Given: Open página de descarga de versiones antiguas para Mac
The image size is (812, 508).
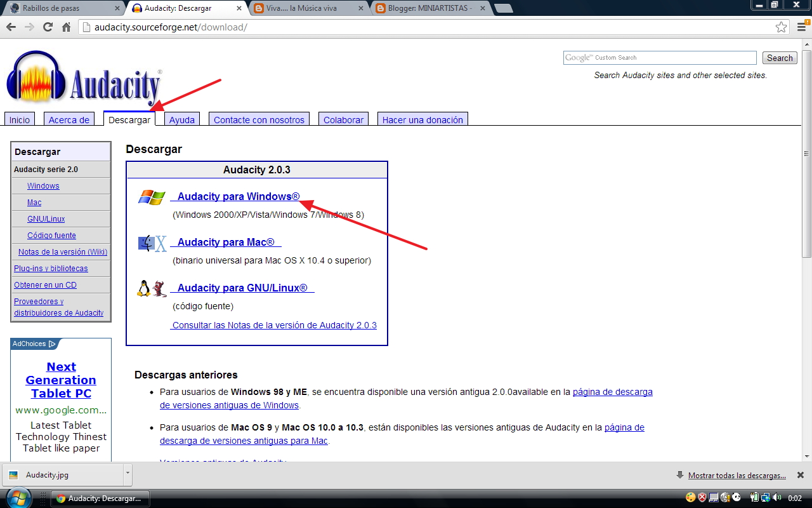Looking at the screenshot, I should [402, 434].
